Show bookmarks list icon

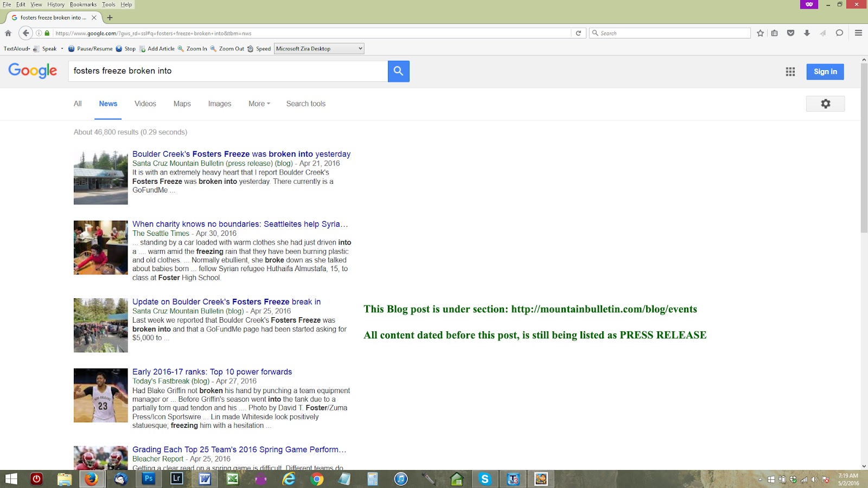pyautogui.click(x=774, y=33)
